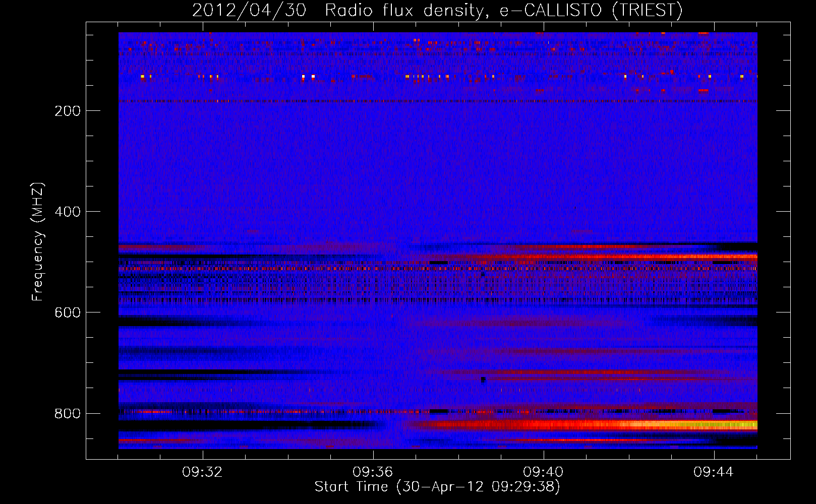Click the 200 frequency tick label
Screen dimensions: 816x504
[68, 111]
